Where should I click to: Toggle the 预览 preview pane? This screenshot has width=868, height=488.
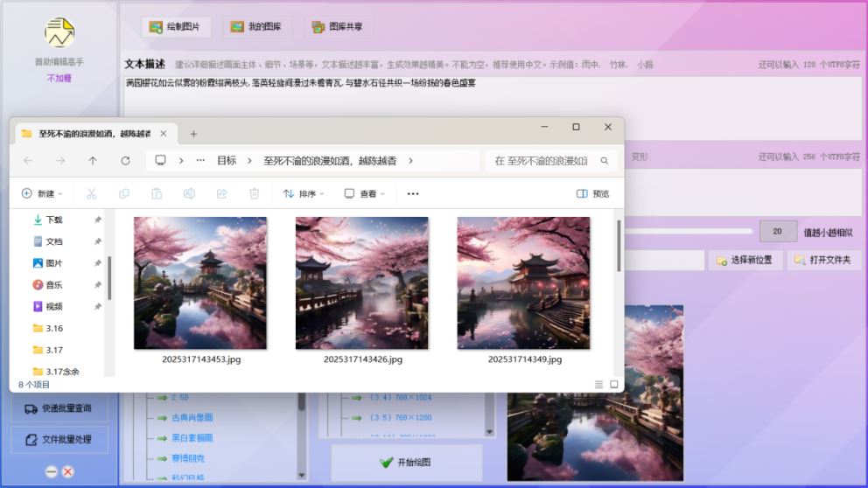coord(593,193)
